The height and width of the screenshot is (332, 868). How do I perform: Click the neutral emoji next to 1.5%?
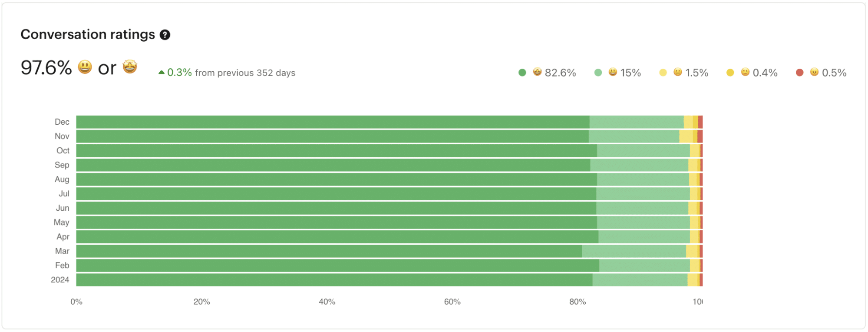tap(677, 72)
